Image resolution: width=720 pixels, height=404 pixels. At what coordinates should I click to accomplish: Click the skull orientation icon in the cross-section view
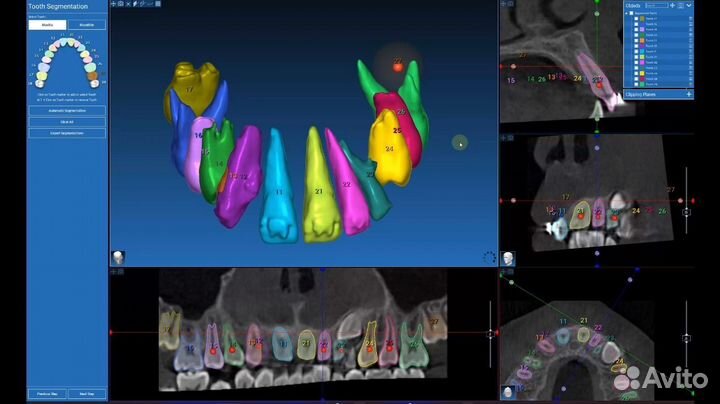point(508,258)
